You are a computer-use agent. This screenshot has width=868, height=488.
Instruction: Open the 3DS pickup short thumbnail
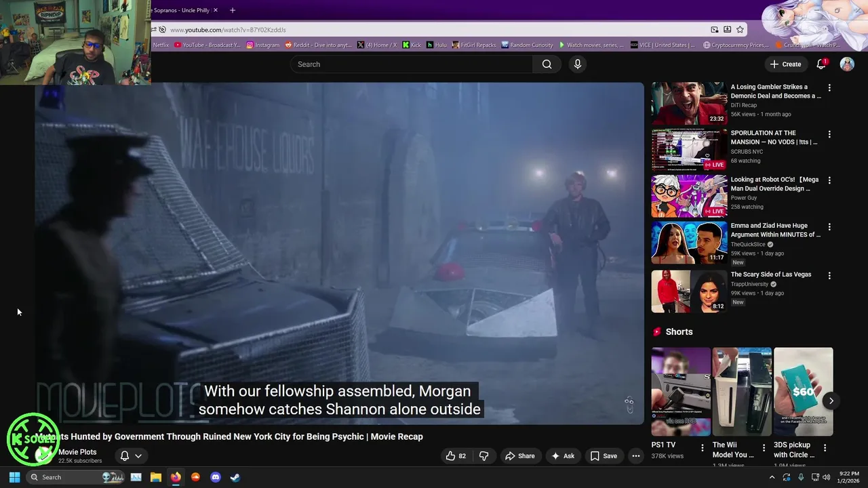803,392
